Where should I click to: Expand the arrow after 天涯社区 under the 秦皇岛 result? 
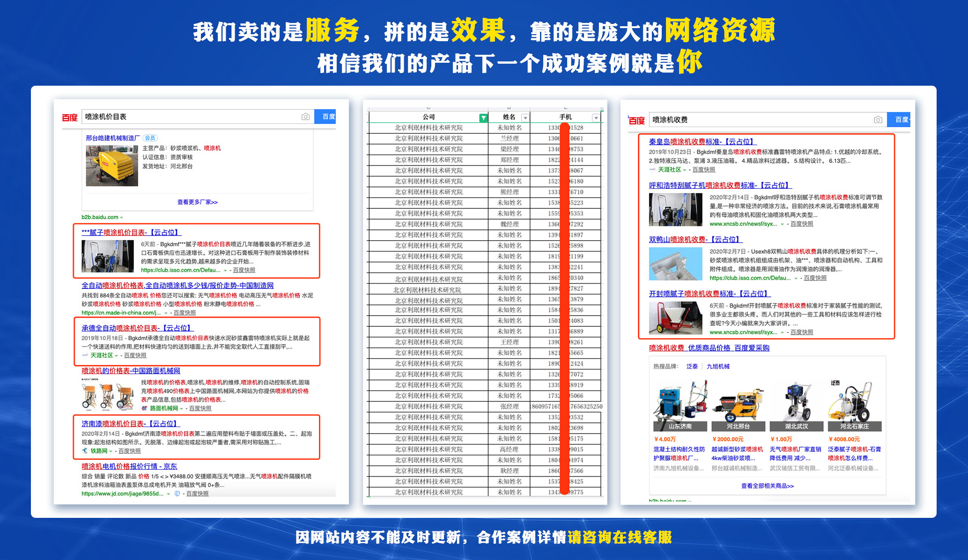click(685, 170)
